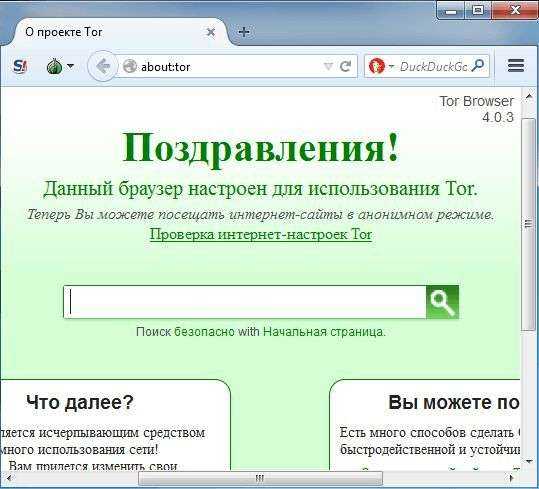
Task: Click the toolbar search magnifier
Action: tap(478, 65)
